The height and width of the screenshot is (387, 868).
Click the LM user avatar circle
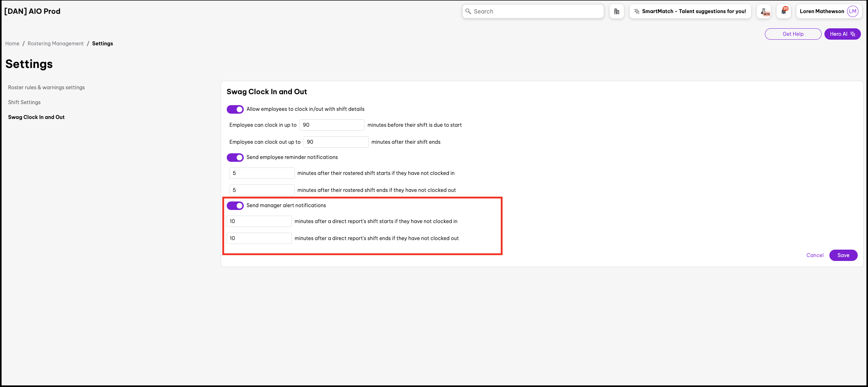[852, 11]
